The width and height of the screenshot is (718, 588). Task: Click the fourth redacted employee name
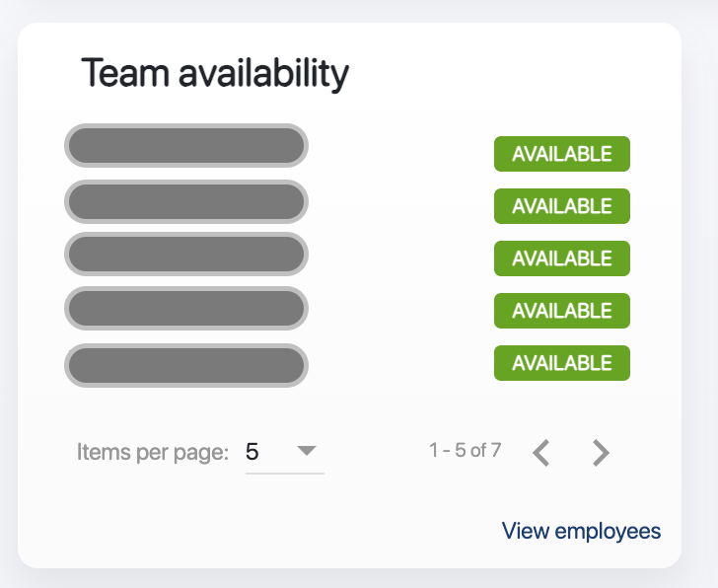186,308
